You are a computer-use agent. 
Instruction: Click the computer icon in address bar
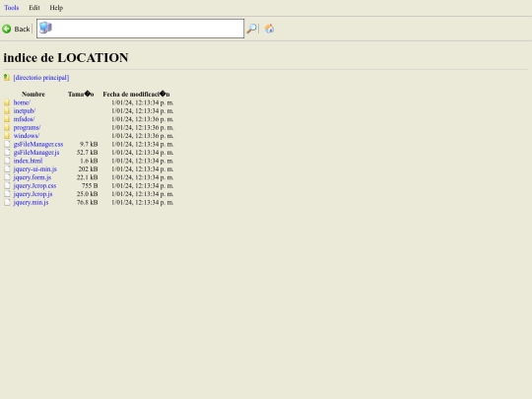[x=45, y=28]
